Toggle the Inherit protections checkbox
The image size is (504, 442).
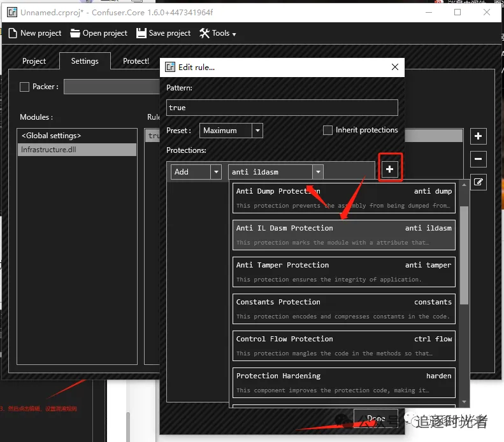tap(328, 130)
